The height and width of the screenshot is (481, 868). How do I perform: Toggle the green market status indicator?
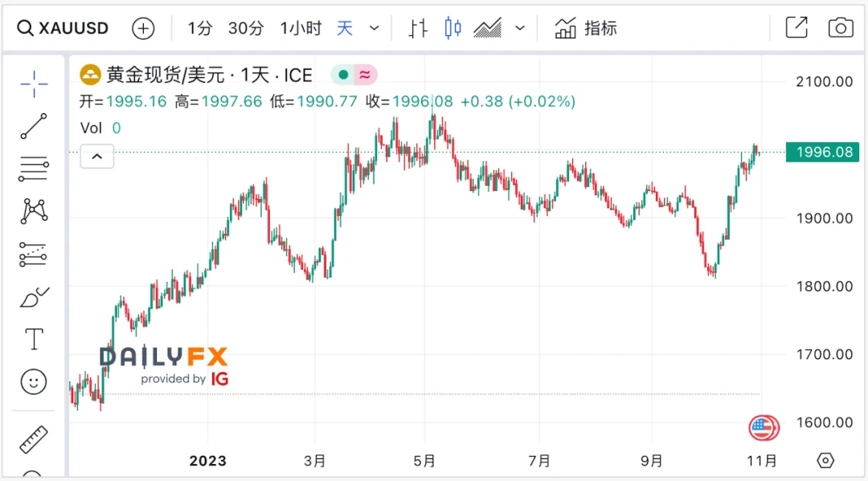[x=343, y=75]
